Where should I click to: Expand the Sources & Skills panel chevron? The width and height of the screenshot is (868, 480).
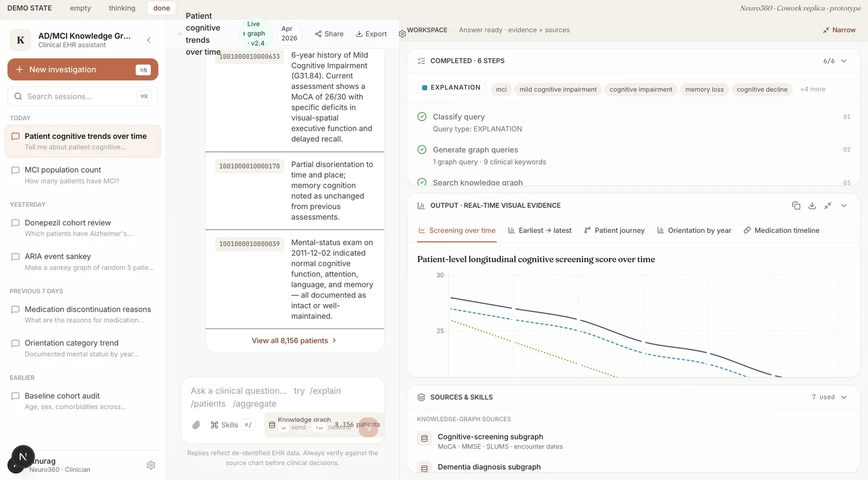pyautogui.click(x=844, y=397)
